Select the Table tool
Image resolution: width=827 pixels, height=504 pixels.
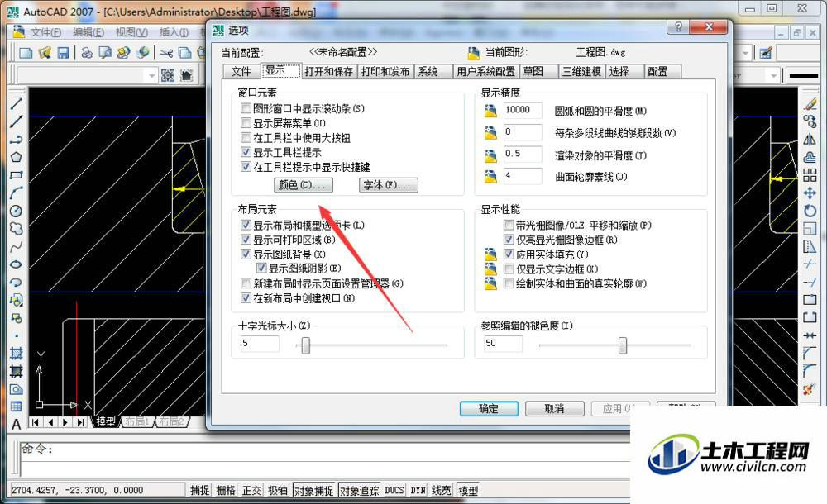[x=16, y=407]
